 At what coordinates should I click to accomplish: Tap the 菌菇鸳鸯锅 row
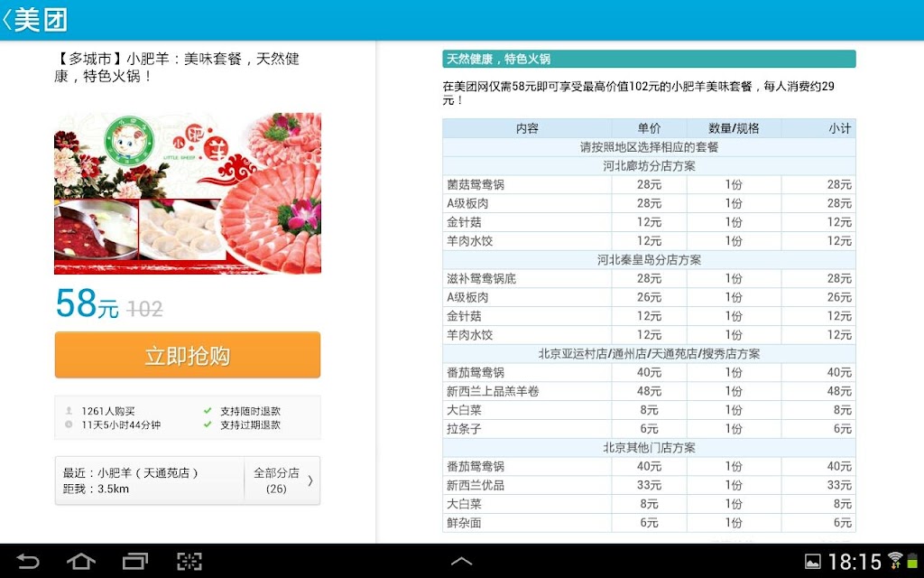(x=649, y=184)
